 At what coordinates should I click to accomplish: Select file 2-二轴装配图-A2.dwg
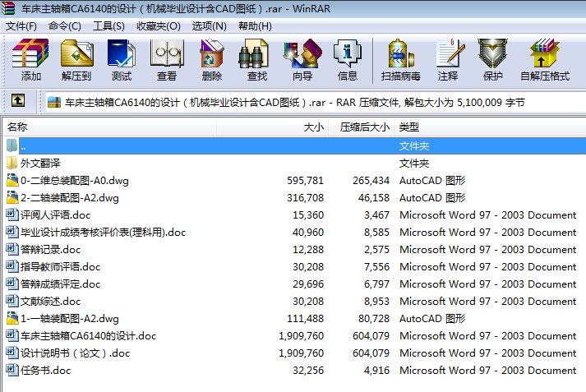(x=70, y=198)
